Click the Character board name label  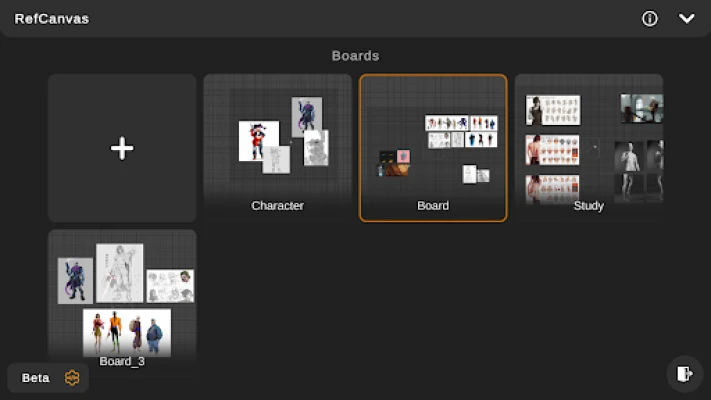(x=277, y=206)
